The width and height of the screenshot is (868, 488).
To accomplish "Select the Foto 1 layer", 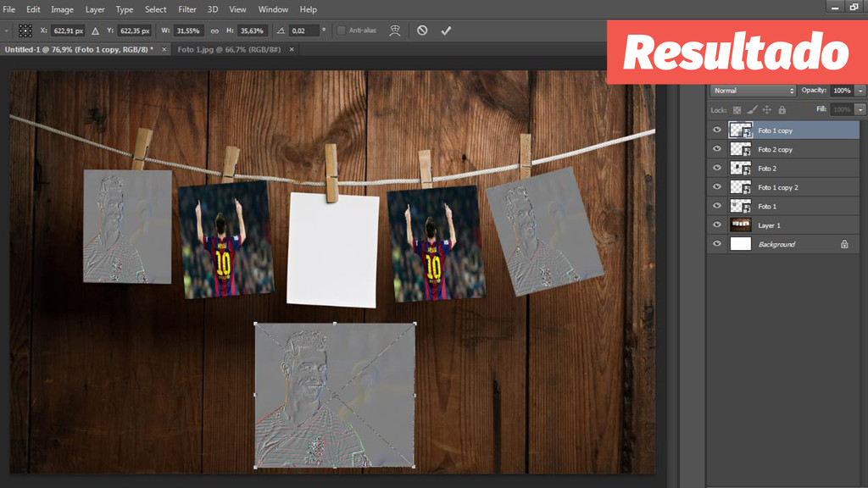I will point(767,207).
